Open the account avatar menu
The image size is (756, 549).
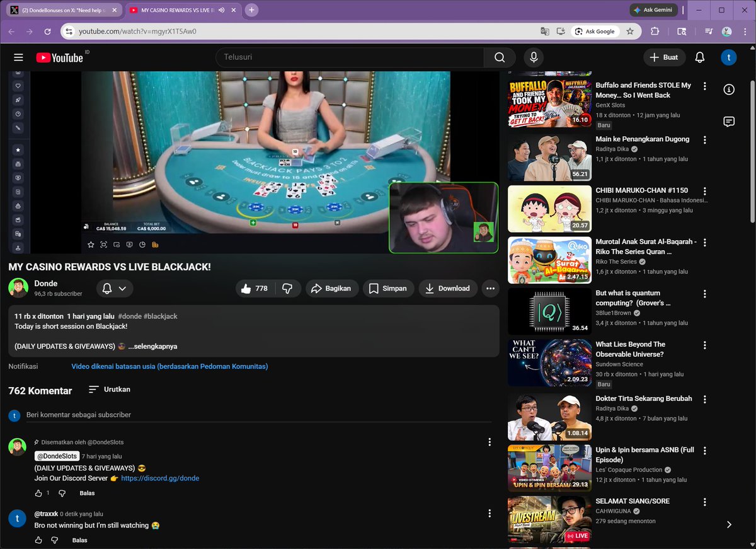[728, 57]
